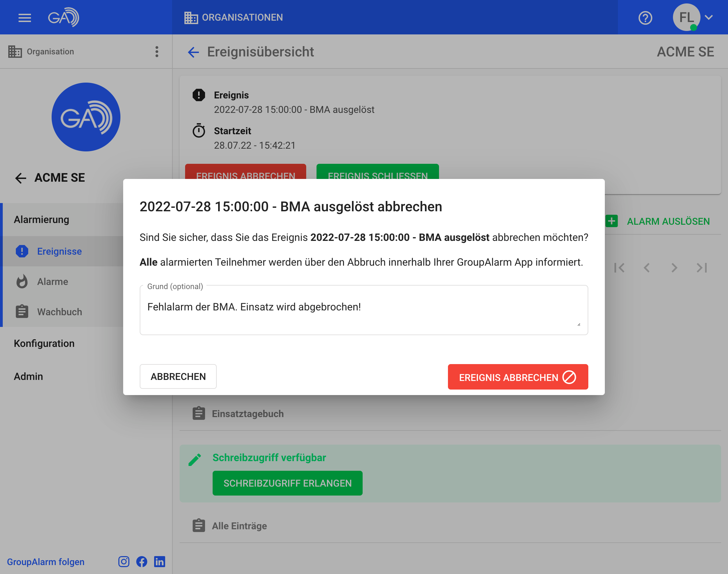
Task: Expand the FL user account dropdown
Action: tap(708, 17)
